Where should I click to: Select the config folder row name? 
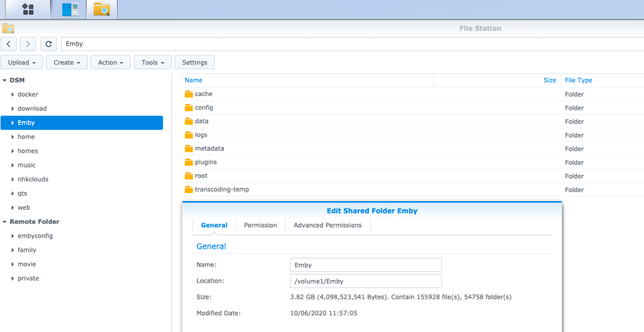click(204, 107)
